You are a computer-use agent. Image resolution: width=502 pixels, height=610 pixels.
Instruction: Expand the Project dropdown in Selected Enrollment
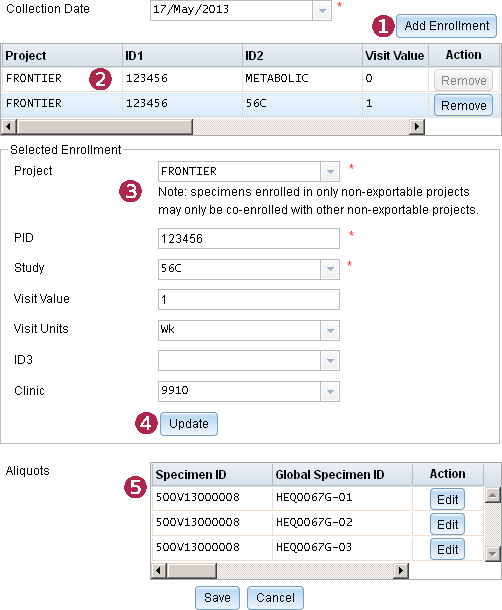(x=330, y=172)
